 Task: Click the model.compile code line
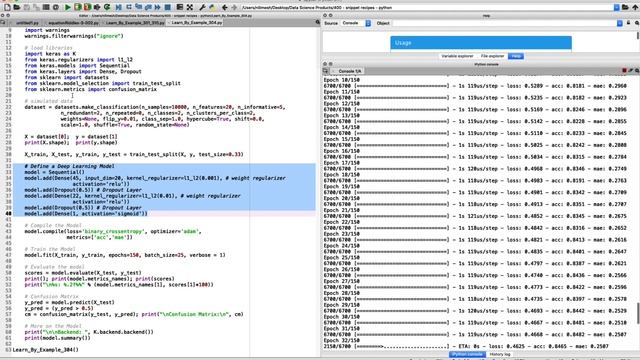point(113,231)
